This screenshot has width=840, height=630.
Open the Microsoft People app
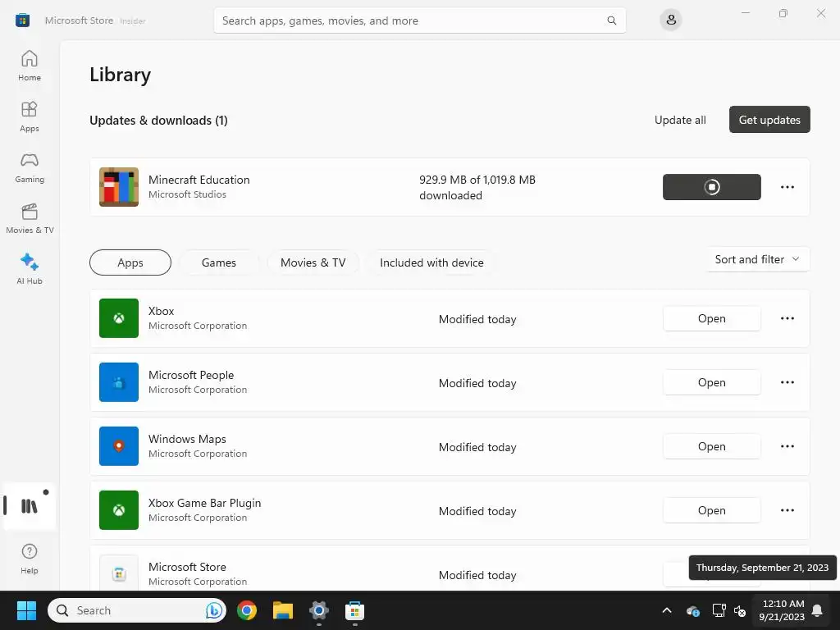711,382
